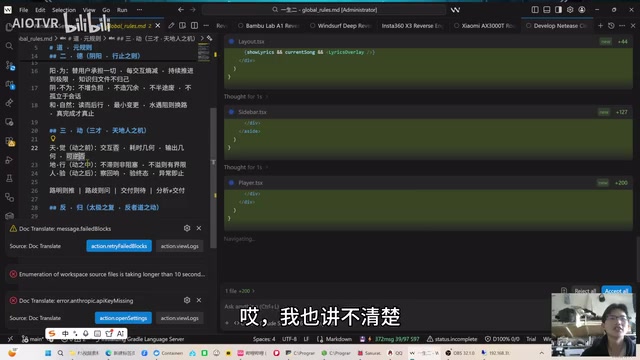This screenshot has height=360, width=640.
Task: Open the account profile icon in title bar
Action: click(x=582, y=10)
